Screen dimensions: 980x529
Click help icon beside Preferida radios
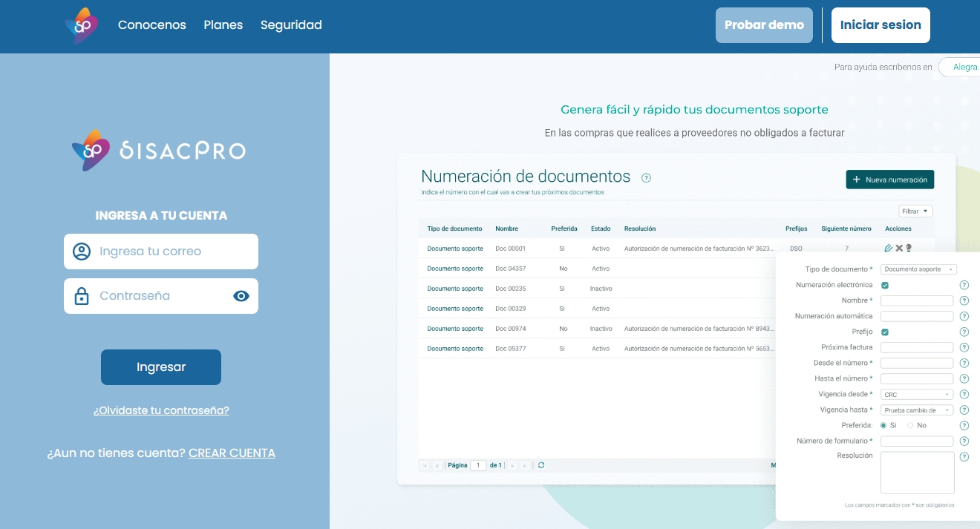click(964, 425)
